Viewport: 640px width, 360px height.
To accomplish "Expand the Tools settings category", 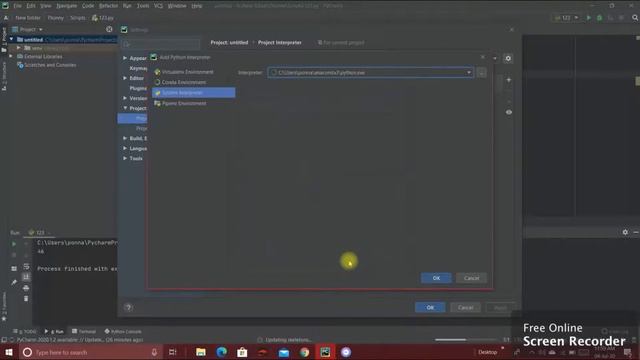I will coord(125,158).
